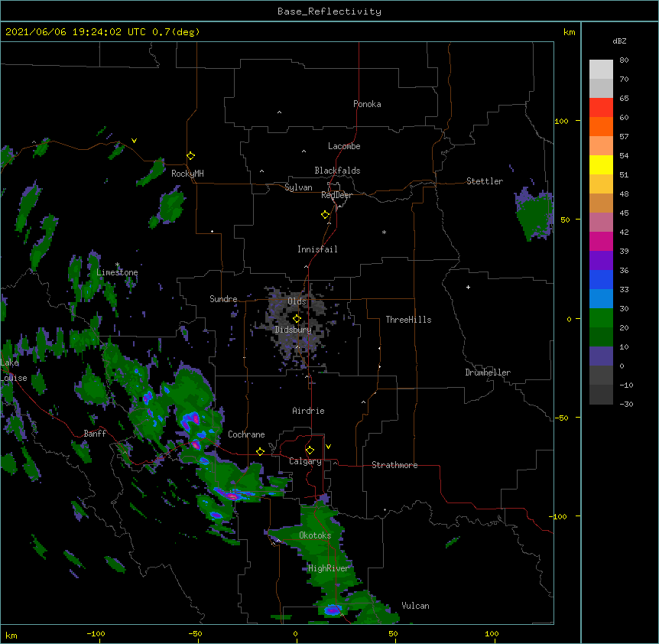Select the blue 33-36 dBZ legend swatch
Screen dimensions: 659x644
[x=601, y=279]
